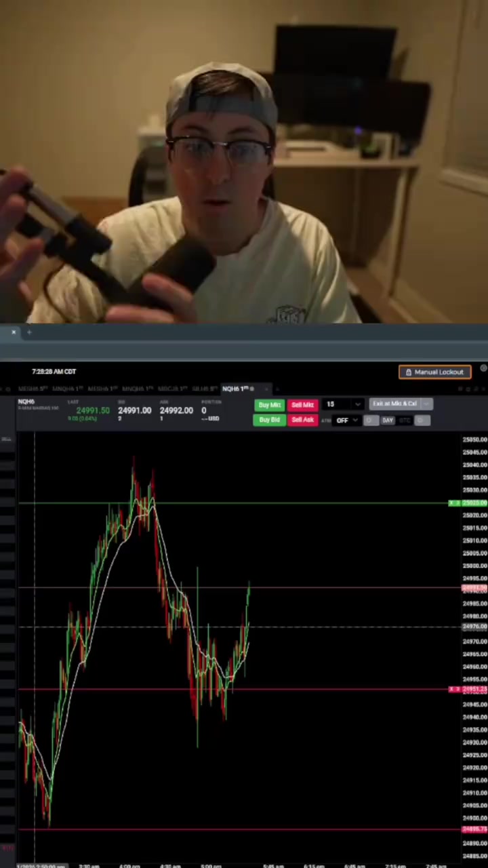Open the ATM strategy dropdown showing OFF
488x868 pixels.
pyautogui.click(x=347, y=420)
